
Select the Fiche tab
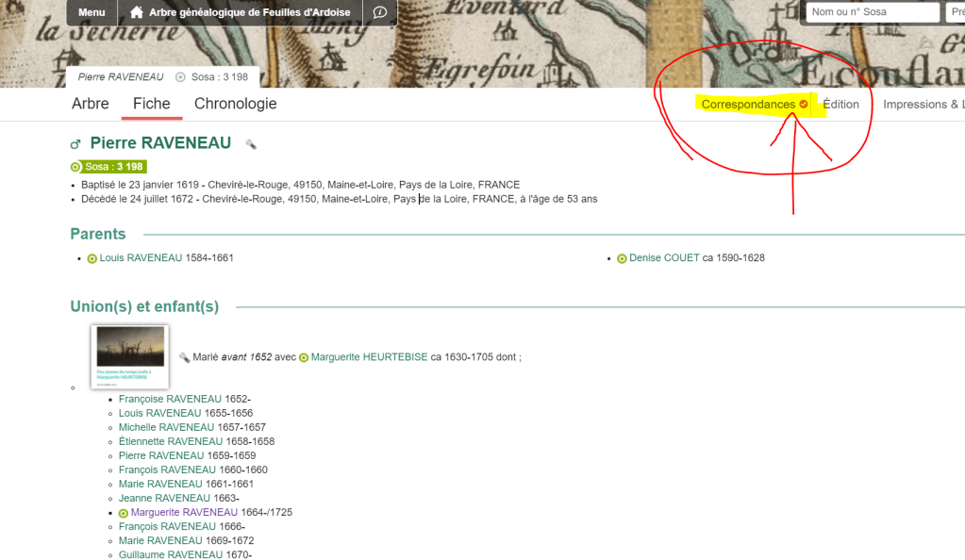[151, 104]
